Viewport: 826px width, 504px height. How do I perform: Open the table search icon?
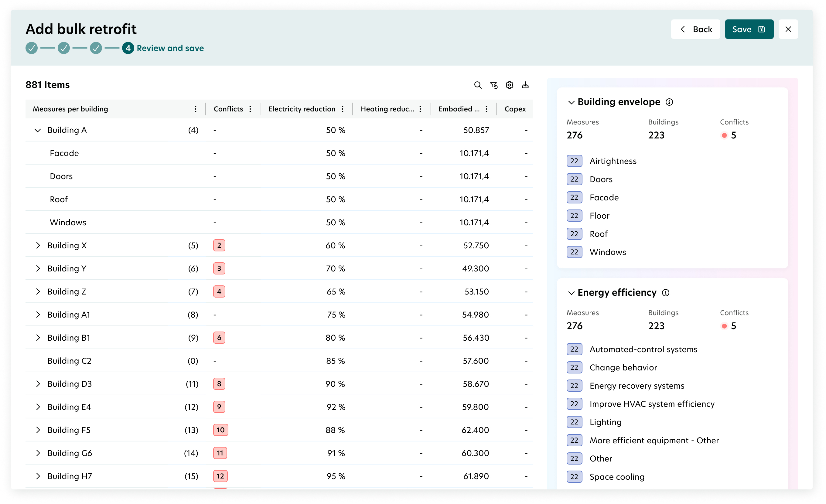(x=478, y=85)
